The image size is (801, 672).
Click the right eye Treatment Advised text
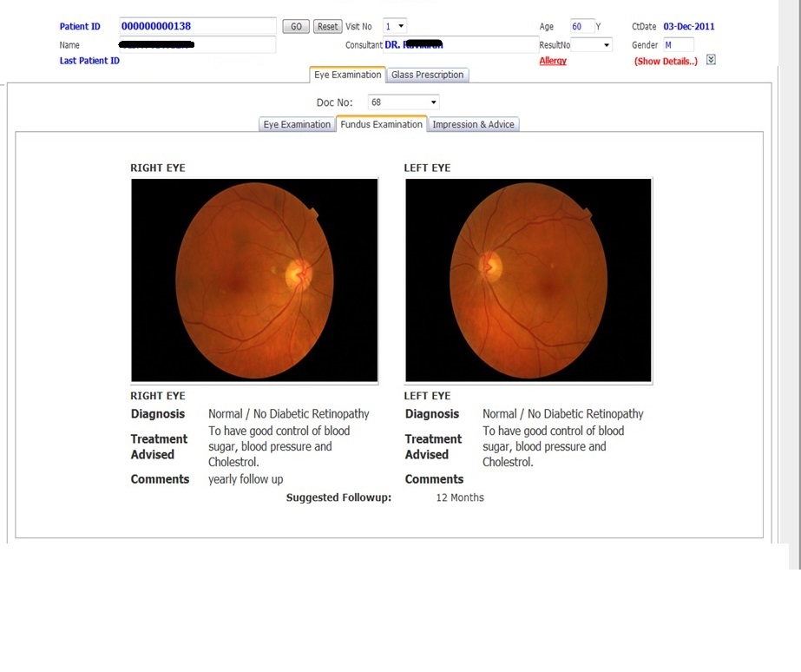279,446
